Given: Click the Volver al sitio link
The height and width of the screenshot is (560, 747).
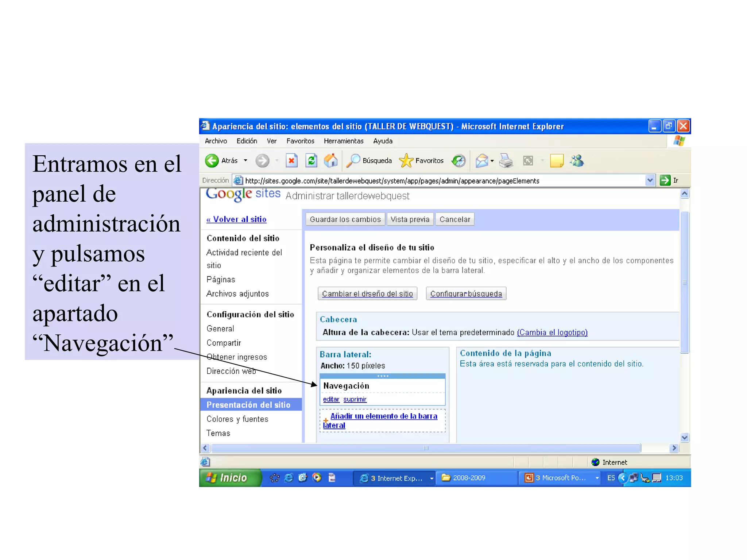Looking at the screenshot, I should (x=236, y=219).
